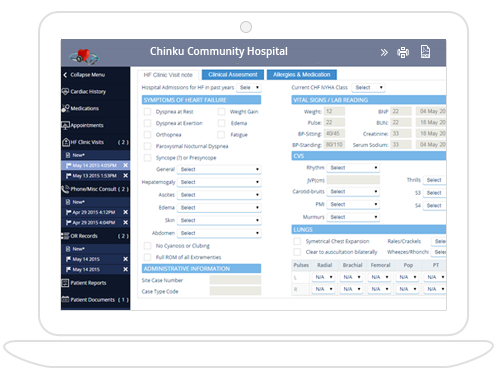Image resolution: width=500 pixels, height=379 pixels.
Task: Check the Dyspnea at Exertion box
Action: point(147,123)
